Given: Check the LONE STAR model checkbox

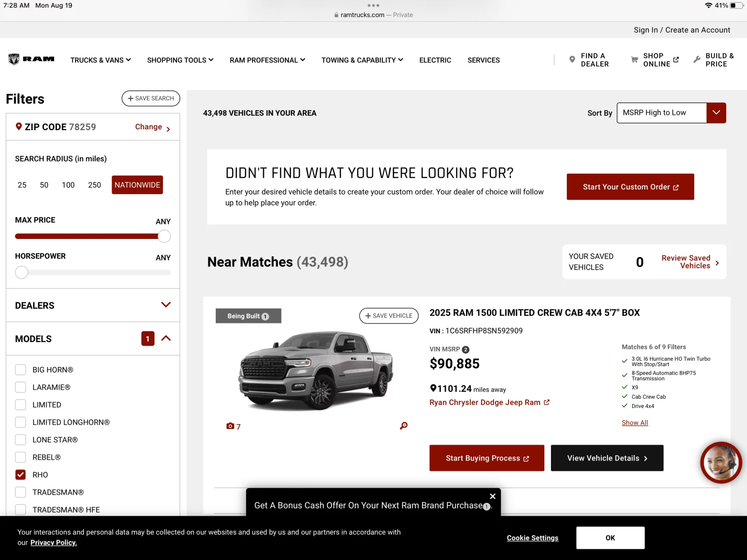Looking at the screenshot, I should 21,440.
